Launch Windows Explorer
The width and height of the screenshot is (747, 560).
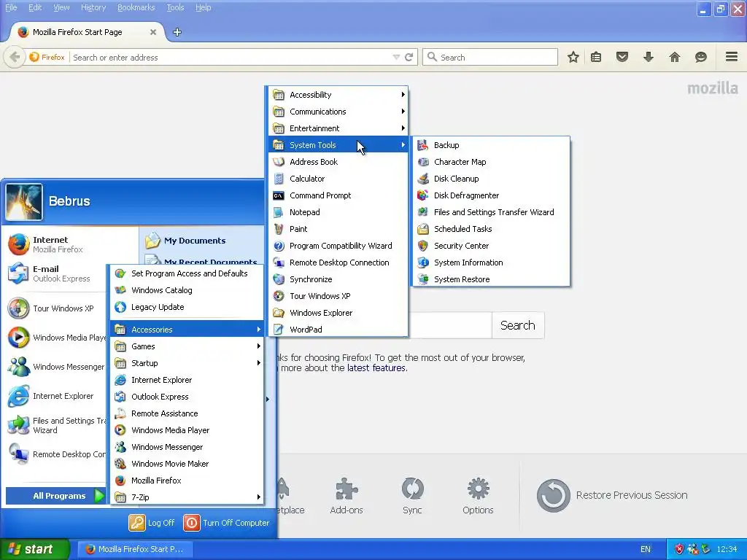(338, 313)
